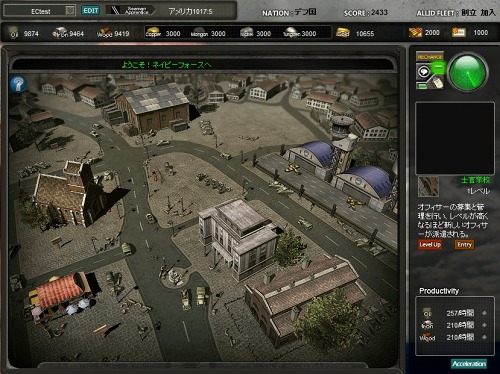Click the Wood logs resource icon
Viewport: 500px width, 374px height.
[x=104, y=33]
